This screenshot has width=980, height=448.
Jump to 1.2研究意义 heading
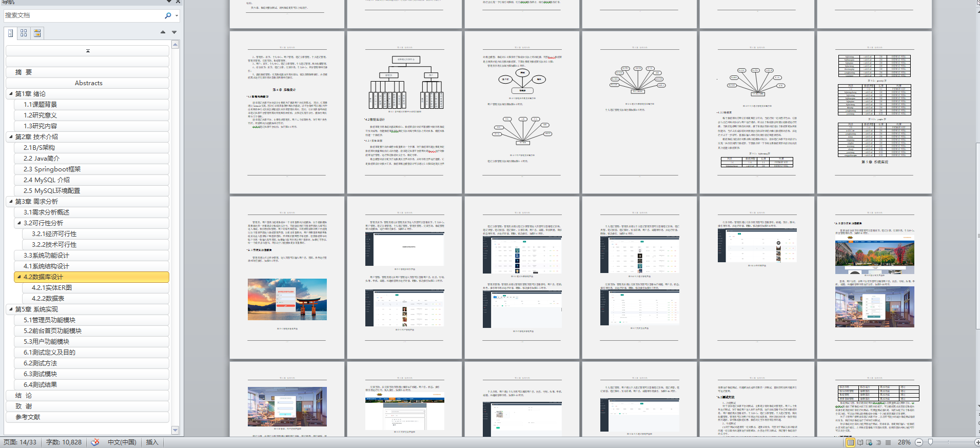tap(91, 115)
